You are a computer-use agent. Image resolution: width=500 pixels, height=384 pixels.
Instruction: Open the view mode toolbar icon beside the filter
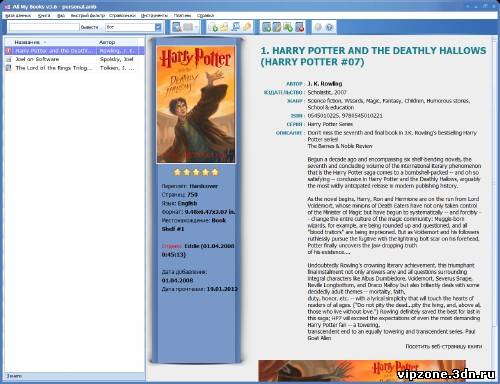pyautogui.click(x=177, y=27)
